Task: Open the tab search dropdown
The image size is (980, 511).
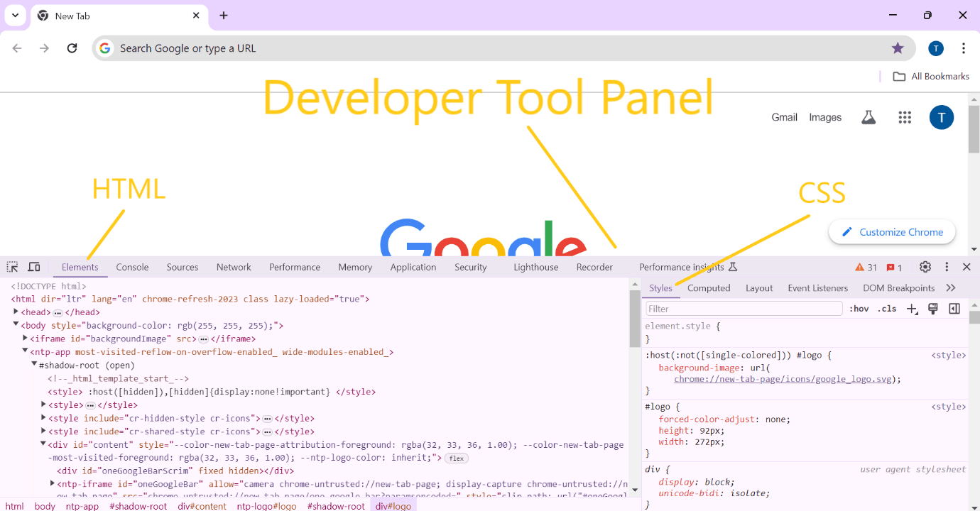Action: pyautogui.click(x=15, y=15)
